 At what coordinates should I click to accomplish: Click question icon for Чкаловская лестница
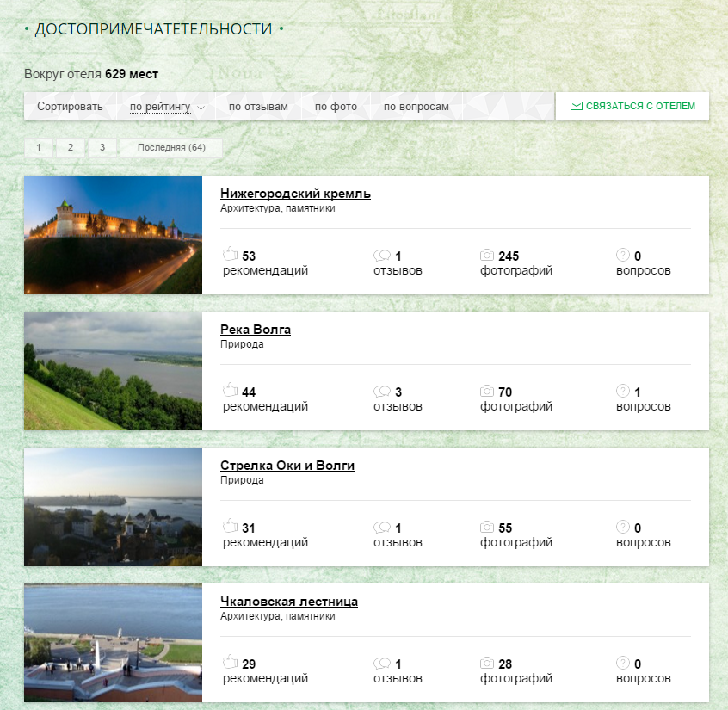623,664
